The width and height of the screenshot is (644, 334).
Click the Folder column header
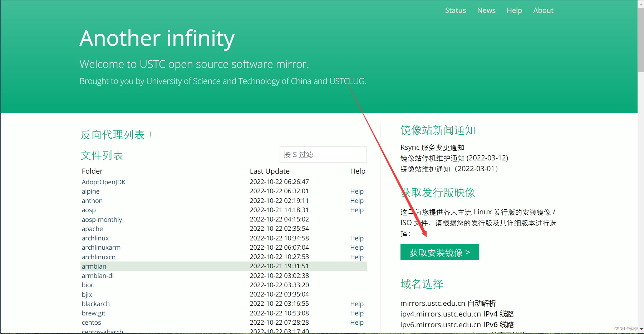92,171
